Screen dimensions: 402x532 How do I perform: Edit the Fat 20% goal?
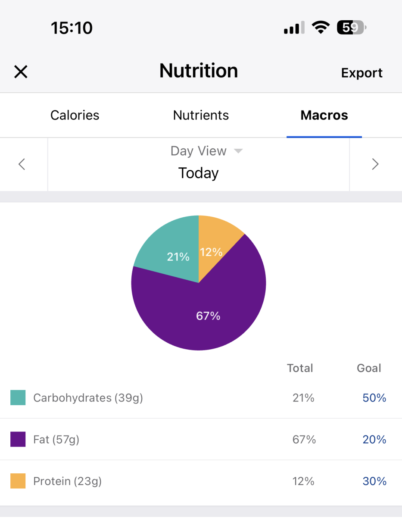[x=374, y=439]
